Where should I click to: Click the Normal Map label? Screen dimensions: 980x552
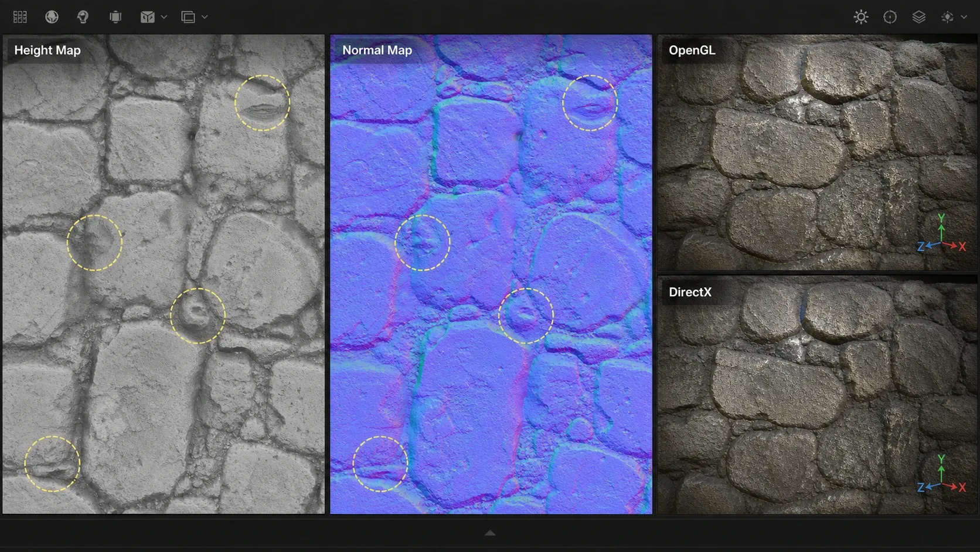point(377,50)
